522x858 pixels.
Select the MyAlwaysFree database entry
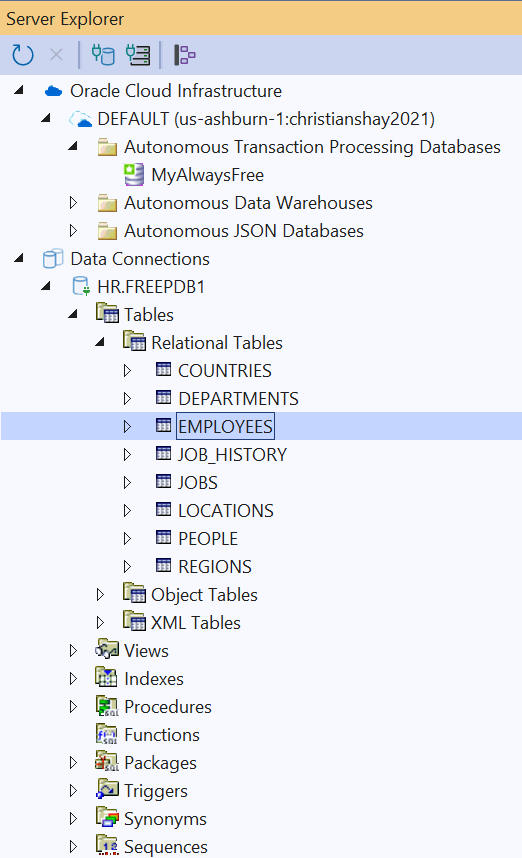tap(207, 175)
